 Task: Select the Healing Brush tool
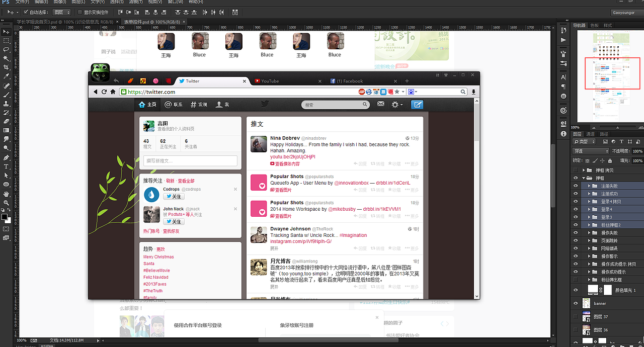(6, 85)
